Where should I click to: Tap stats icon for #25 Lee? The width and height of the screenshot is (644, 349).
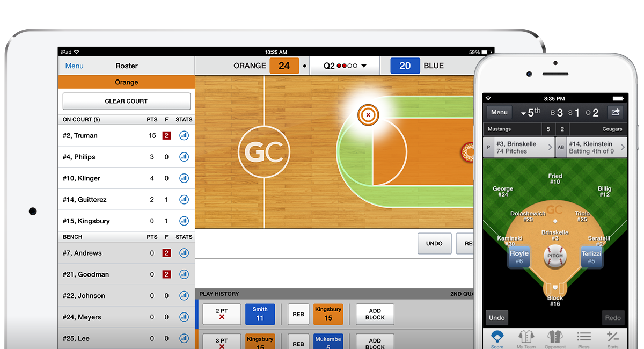(184, 338)
